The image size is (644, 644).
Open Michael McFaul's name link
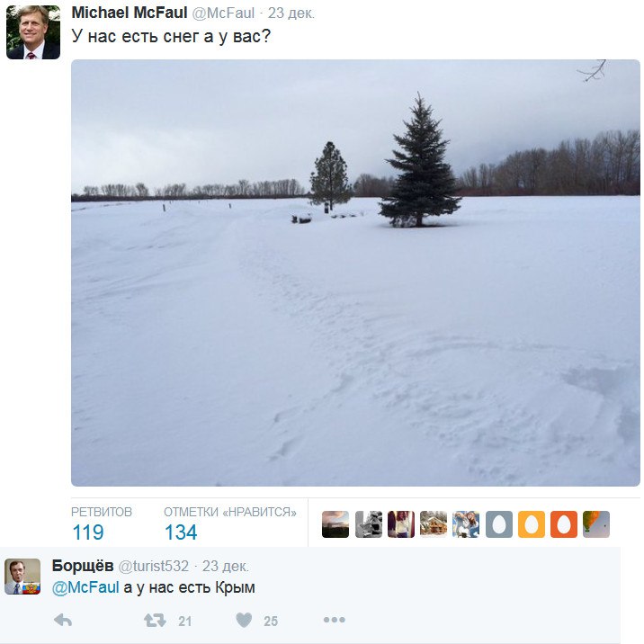point(129,13)
